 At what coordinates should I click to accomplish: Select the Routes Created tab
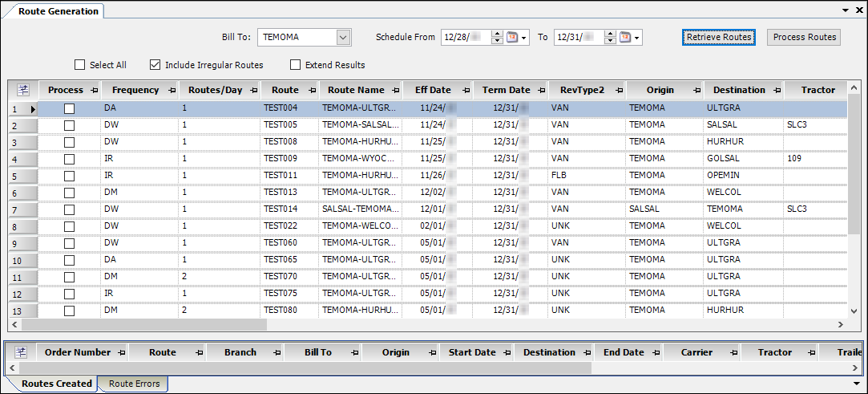point(56,384)
